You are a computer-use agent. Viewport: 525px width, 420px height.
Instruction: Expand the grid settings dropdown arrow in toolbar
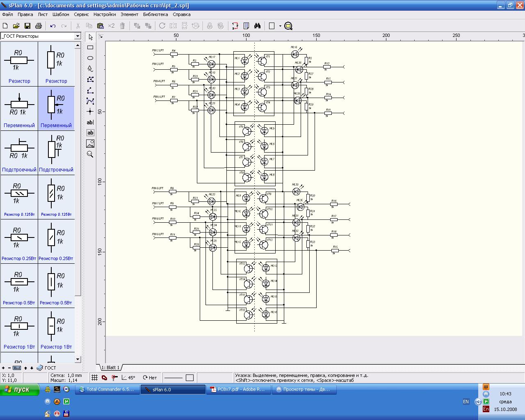pyautogui.click(x=280, y=26)
